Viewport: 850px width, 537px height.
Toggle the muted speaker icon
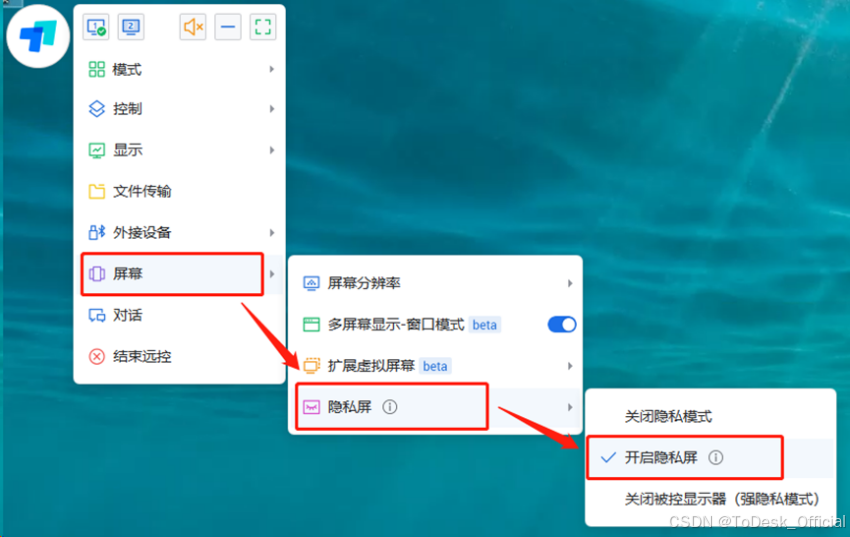pos(193,27)
